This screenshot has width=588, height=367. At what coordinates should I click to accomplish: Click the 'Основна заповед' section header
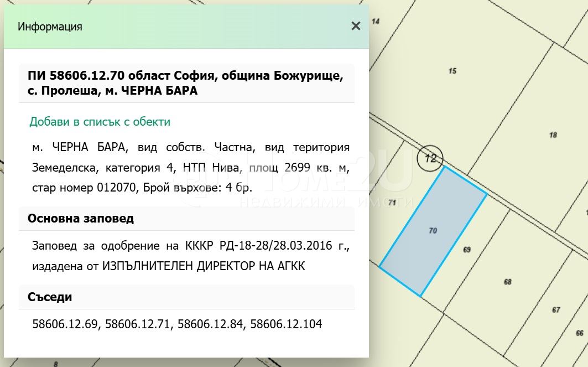(x=81, y=218)
